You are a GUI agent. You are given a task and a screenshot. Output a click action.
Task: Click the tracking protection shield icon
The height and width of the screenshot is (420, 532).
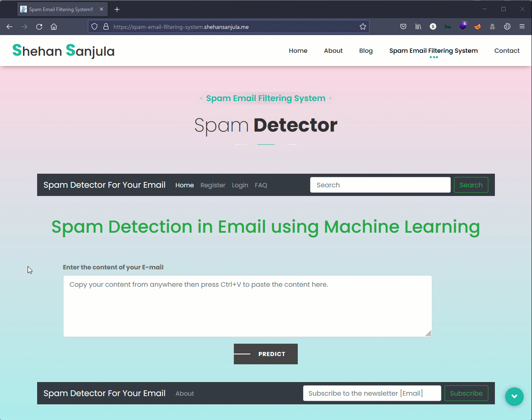pyautogui.click(x=94, y=26)
